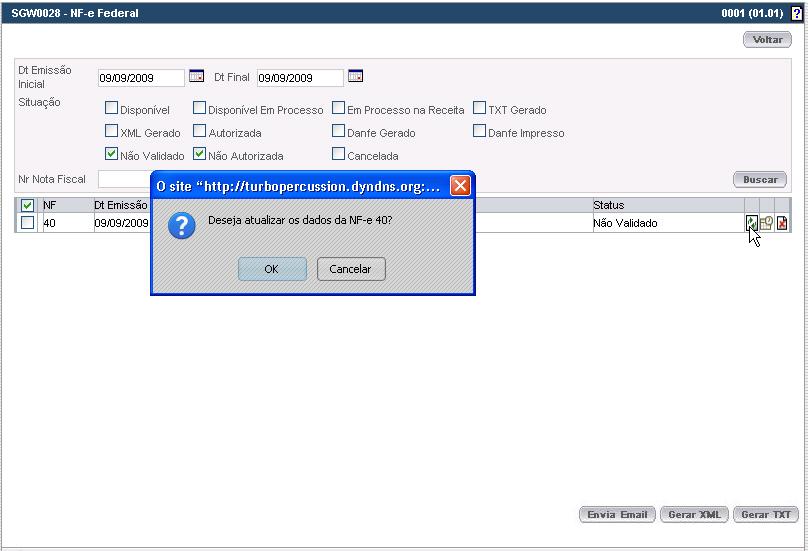Select the checkbox for NF row 40
Viewport: 808px width, 551px height.
click(28, 223)
